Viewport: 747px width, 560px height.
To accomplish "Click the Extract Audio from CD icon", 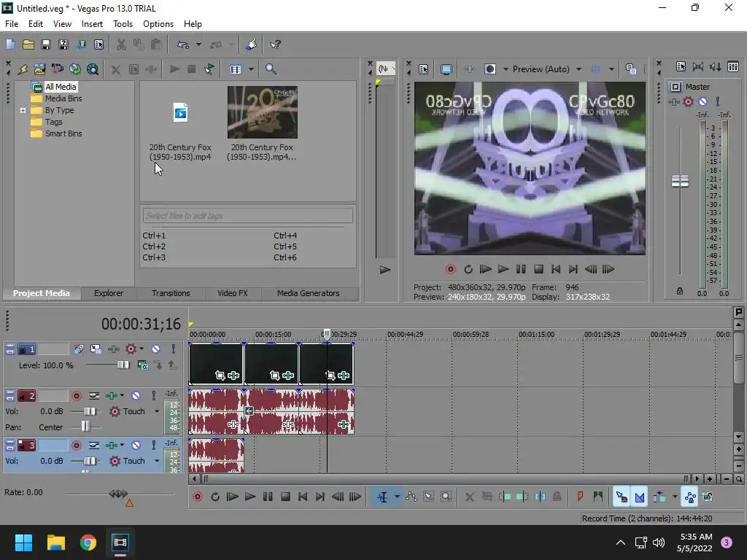I will tap(75, 69).
